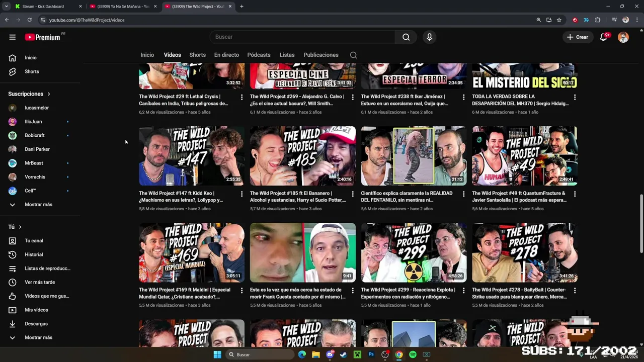Bookmark this page with star icon
Viewport: 644px width, 362px height.
pyautogui.click(x=559, y=20)
